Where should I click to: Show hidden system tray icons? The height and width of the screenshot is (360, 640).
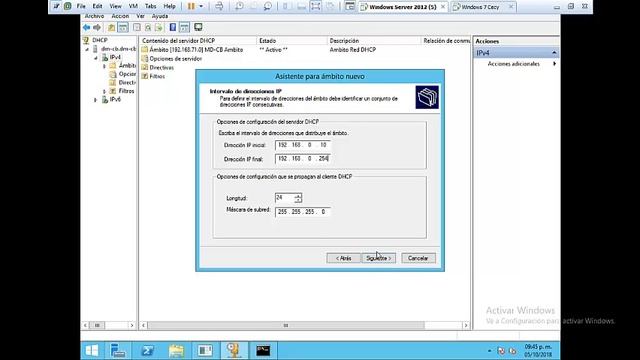[x=489, y=351]
